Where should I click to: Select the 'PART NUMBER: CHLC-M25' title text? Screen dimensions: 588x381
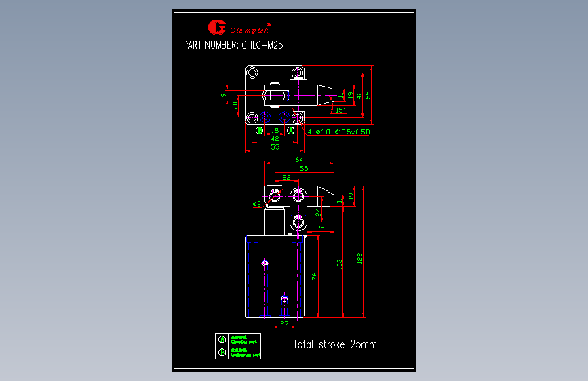pyautogui.click(x=233, y=45)
